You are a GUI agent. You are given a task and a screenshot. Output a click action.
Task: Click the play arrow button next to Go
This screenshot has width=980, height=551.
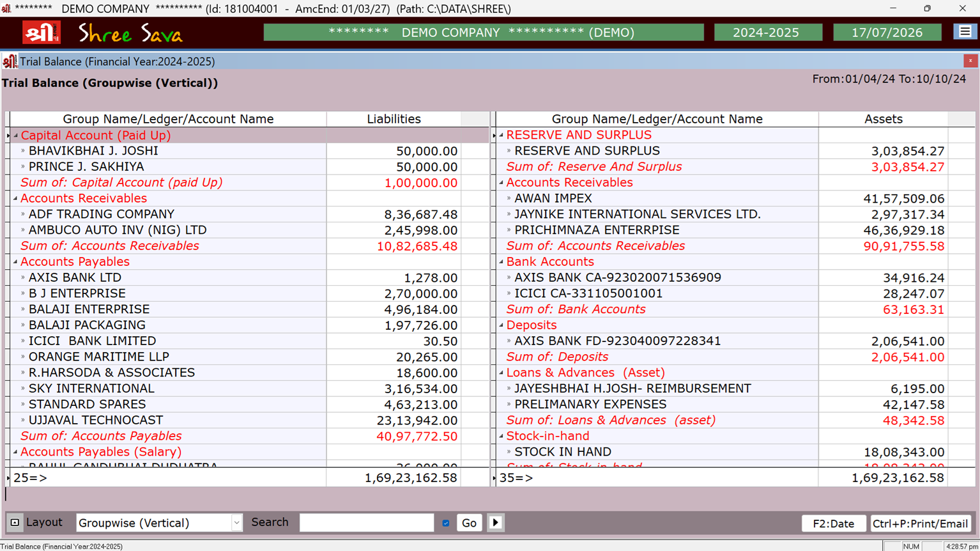click(x=495, y=523)
